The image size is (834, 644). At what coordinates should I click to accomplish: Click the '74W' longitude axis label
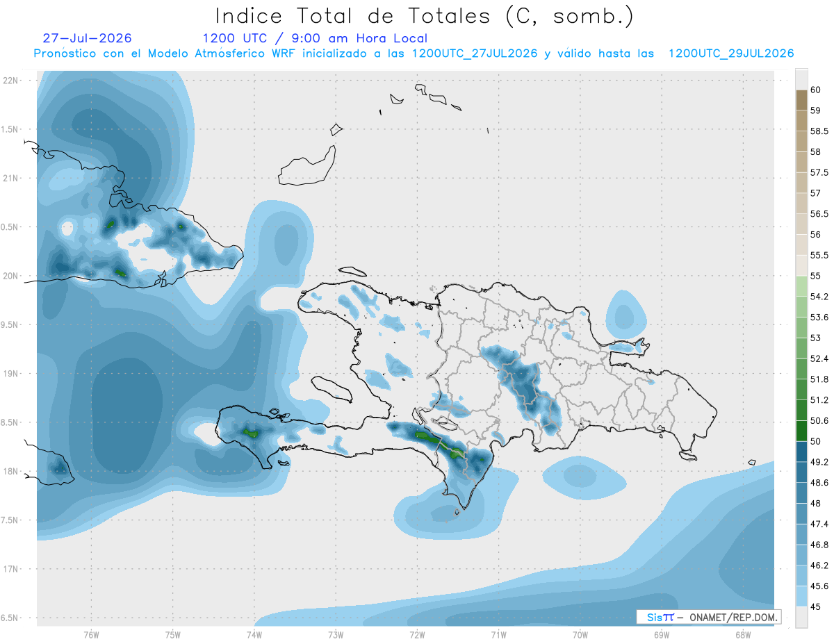point(254,634)
